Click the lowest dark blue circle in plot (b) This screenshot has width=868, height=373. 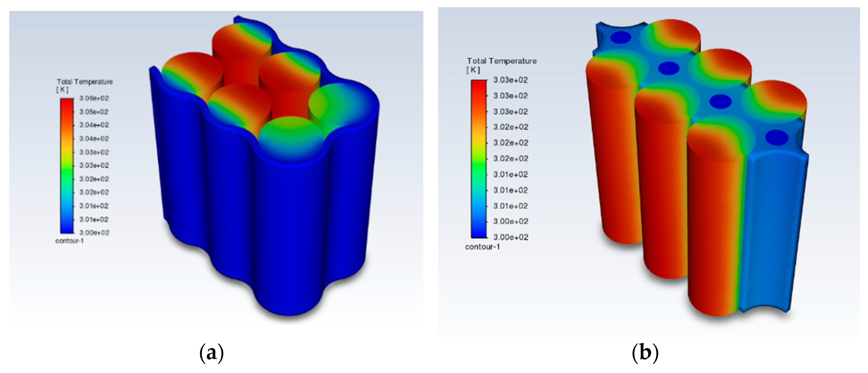(776, 138)
